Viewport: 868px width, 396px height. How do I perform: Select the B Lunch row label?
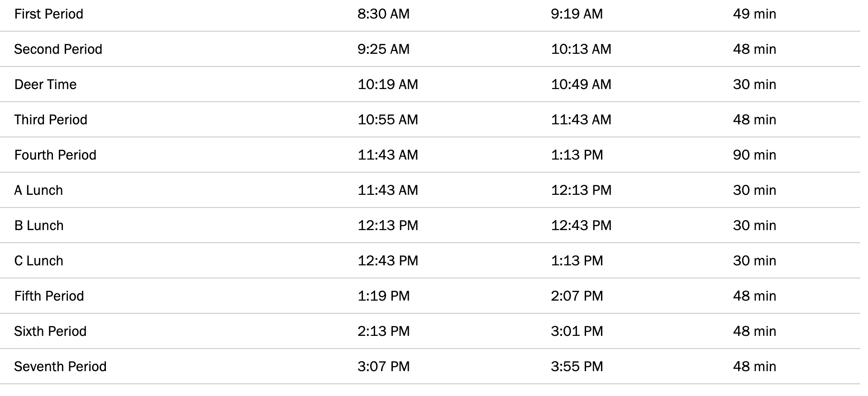tap(39, 226)
